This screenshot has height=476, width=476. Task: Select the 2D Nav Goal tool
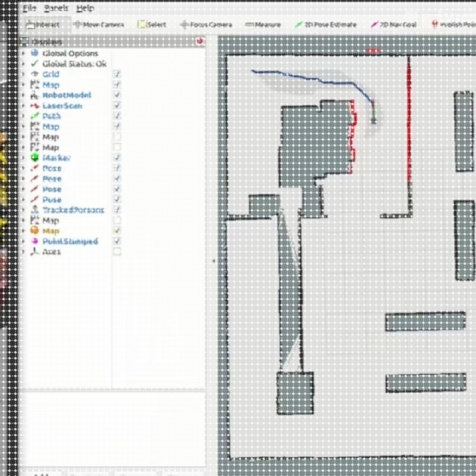tap(394, 25)
